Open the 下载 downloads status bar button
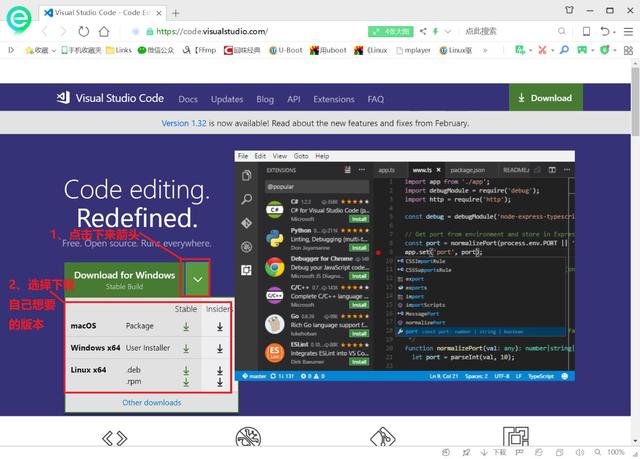640x459 pixels. point(493,452)
